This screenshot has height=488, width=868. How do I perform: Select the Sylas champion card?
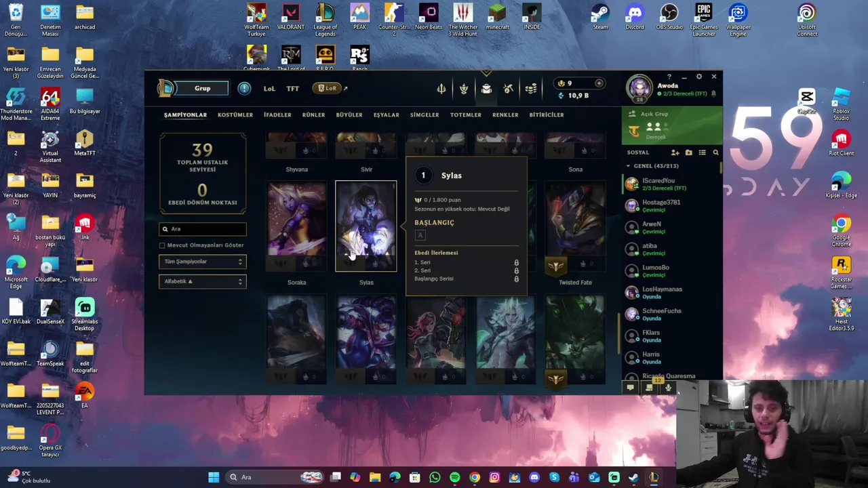[366, 226]
